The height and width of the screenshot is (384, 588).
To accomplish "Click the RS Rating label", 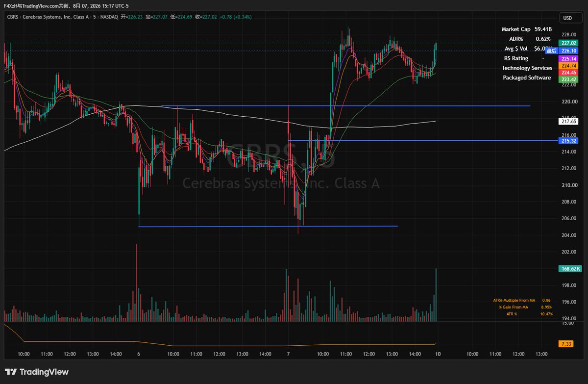I will click(x=516, y=58).
